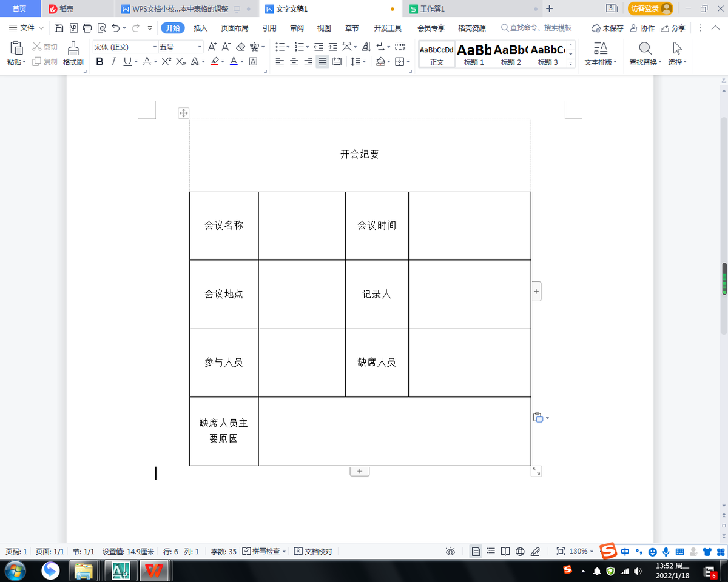Click paste options icon beside table
Viewport: 728px width, 582px height.
(538, 418)
